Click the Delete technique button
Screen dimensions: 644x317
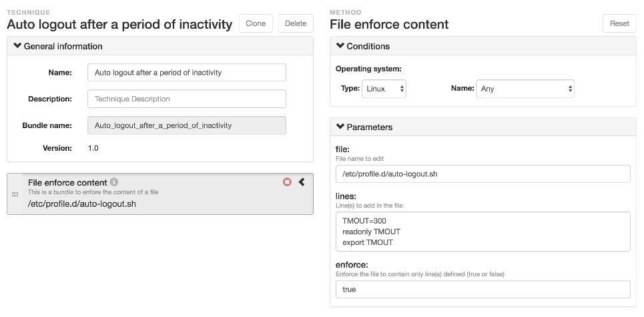click(x=296, y=23)
